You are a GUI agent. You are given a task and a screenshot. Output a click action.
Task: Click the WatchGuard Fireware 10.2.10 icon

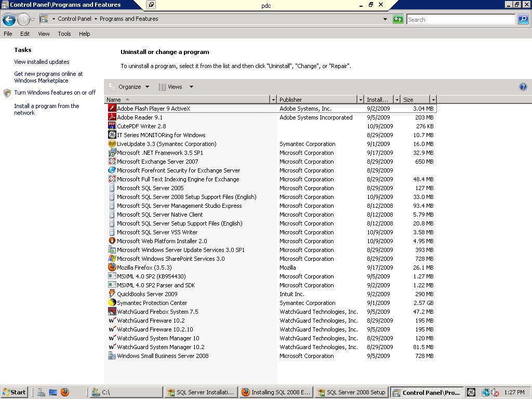[x=112, y=329]
